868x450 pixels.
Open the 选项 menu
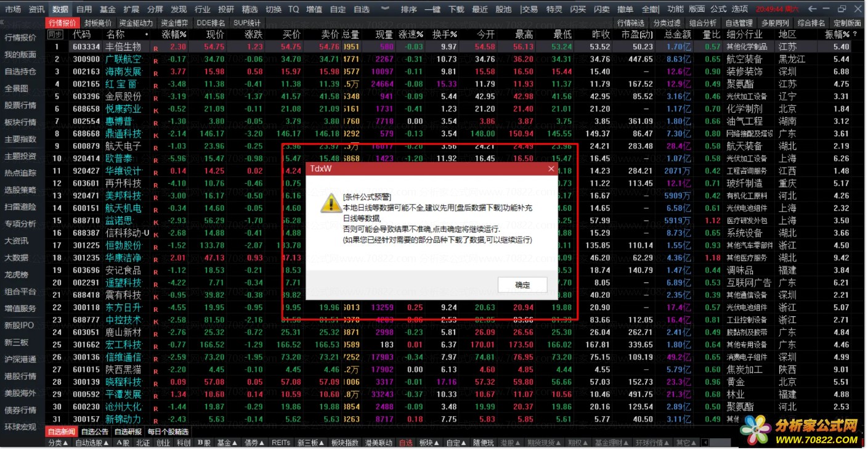click(740, 9)
